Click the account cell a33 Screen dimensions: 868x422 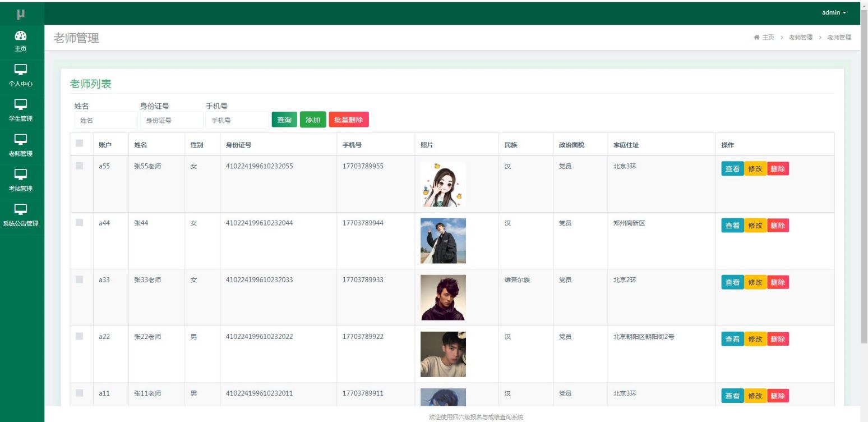point(104,279)
